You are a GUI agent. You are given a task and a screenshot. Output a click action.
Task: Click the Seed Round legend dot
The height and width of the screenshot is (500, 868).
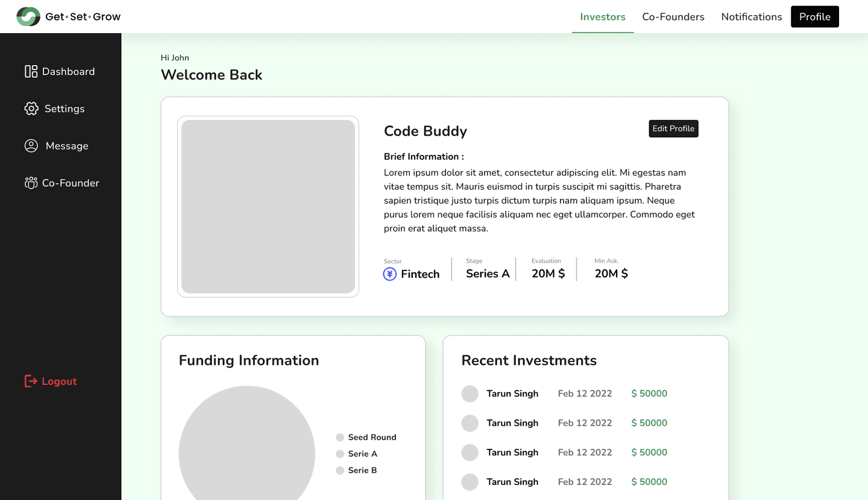point(340,437)
